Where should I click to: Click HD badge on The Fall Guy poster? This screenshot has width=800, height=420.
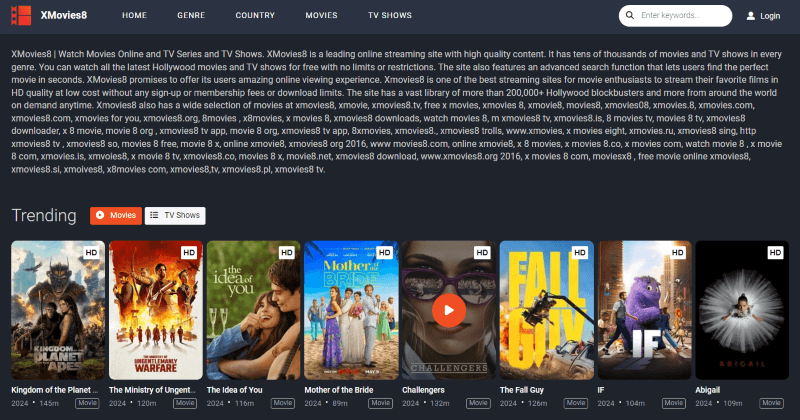[x=580, y=252]
